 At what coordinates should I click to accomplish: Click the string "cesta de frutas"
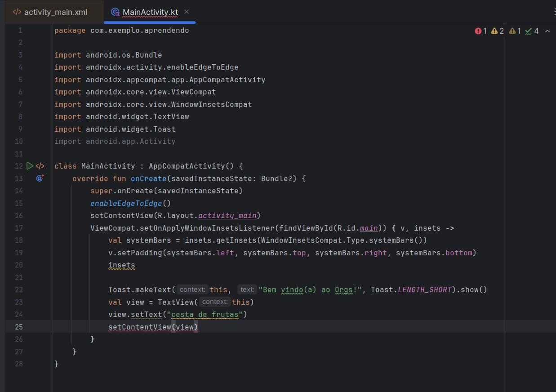[205, 314]
